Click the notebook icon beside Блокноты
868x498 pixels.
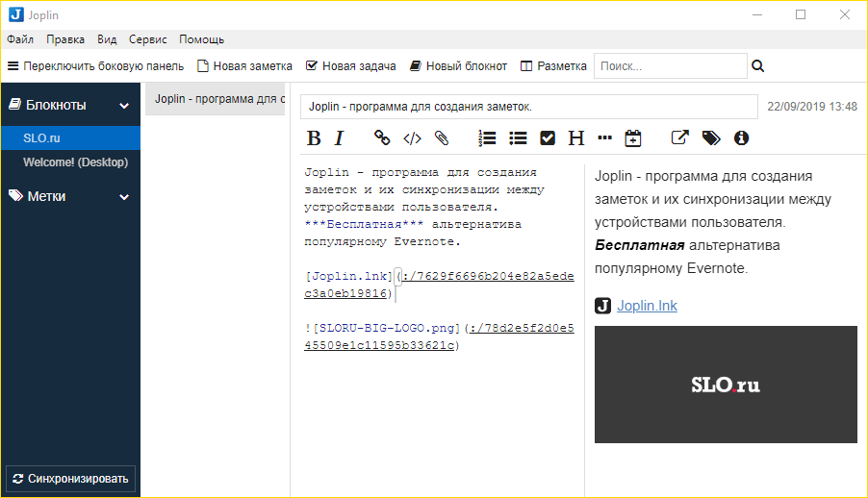15,104
